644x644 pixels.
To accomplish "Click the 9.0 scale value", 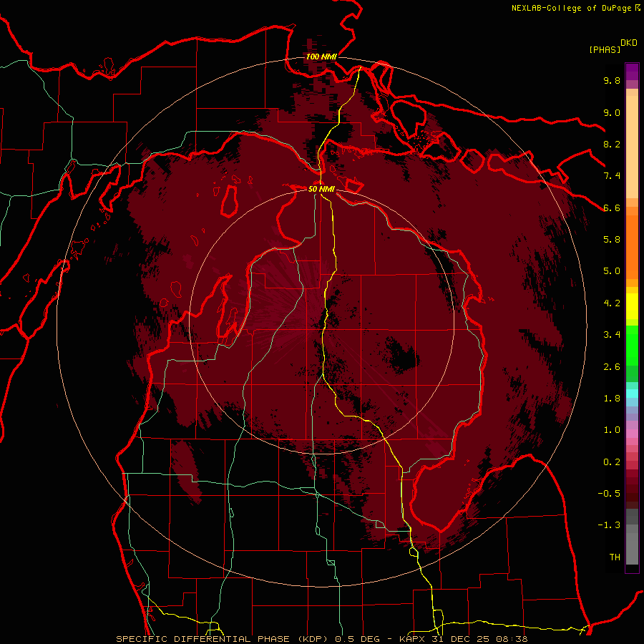I will point(612,112).
